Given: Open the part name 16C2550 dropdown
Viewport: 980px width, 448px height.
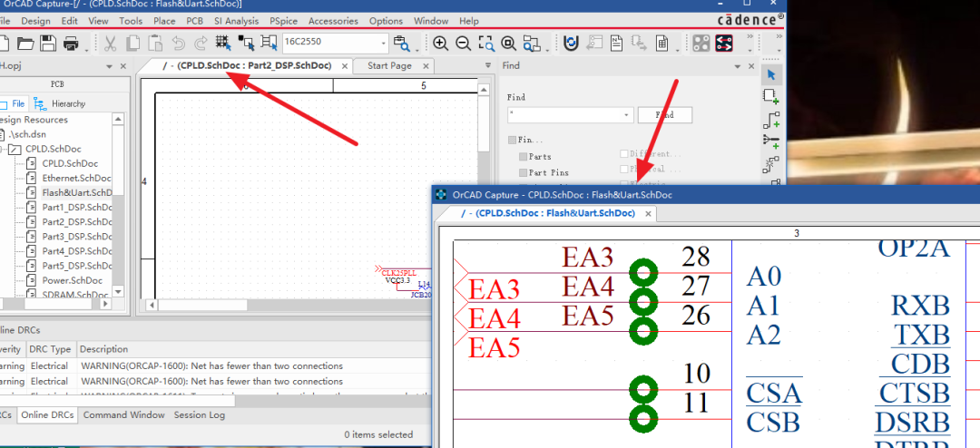Looking at the screenshot, I should [384, 44].
